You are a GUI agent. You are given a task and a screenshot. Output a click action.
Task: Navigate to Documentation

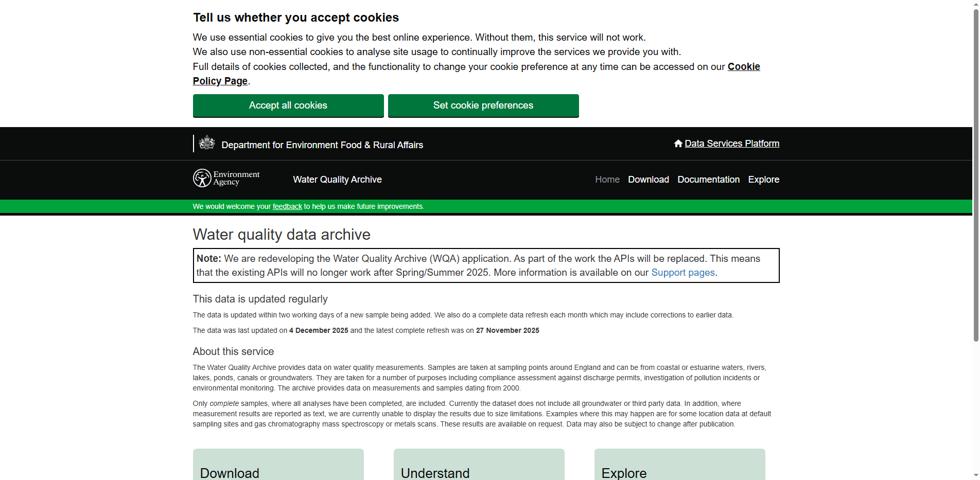(708, 180)
